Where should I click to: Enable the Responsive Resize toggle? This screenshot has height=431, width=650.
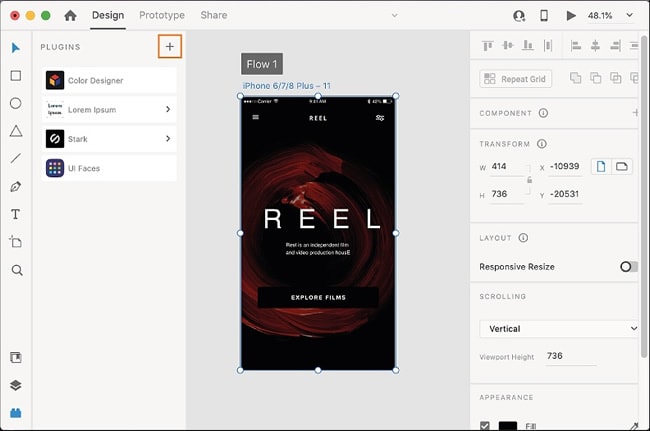[x=628, y=266]
